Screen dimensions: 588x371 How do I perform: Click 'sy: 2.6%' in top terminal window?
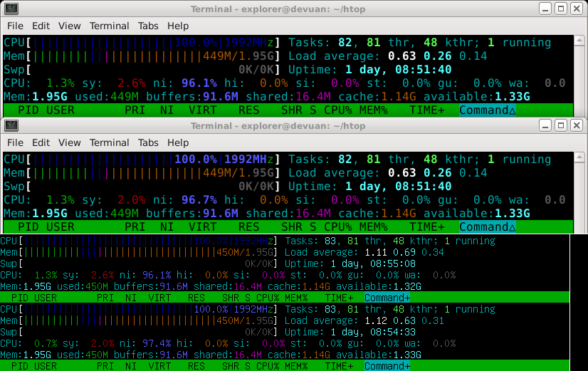tap(114, 83)
